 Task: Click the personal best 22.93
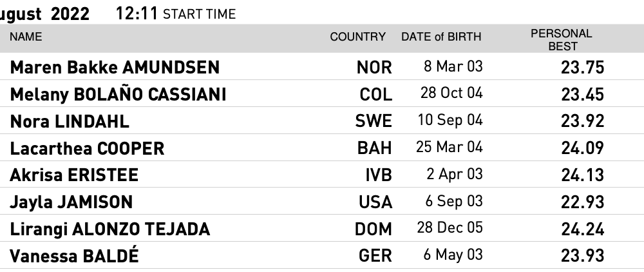(582, 202)
